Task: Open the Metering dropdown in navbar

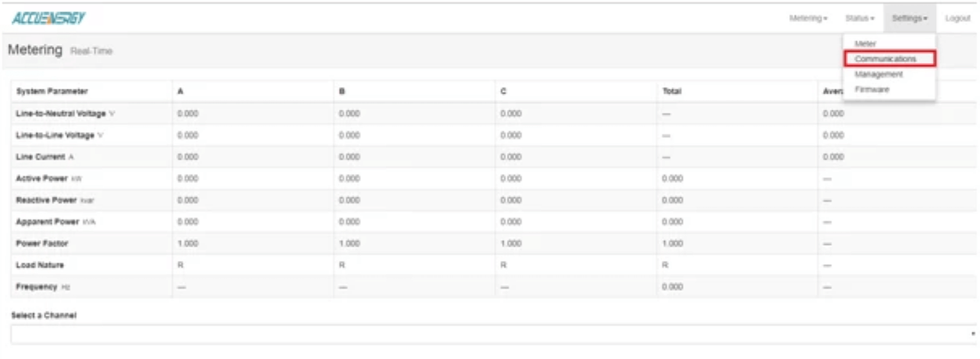Action: click(x=808, y=18)
